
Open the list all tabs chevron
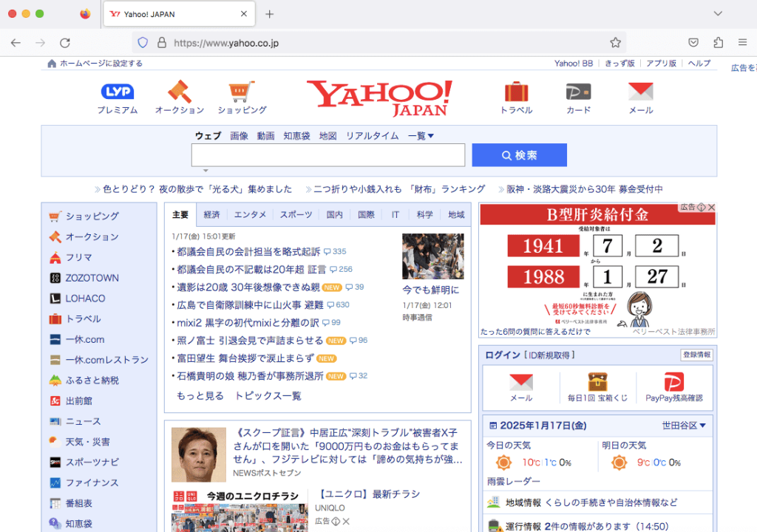pos(718,13)
